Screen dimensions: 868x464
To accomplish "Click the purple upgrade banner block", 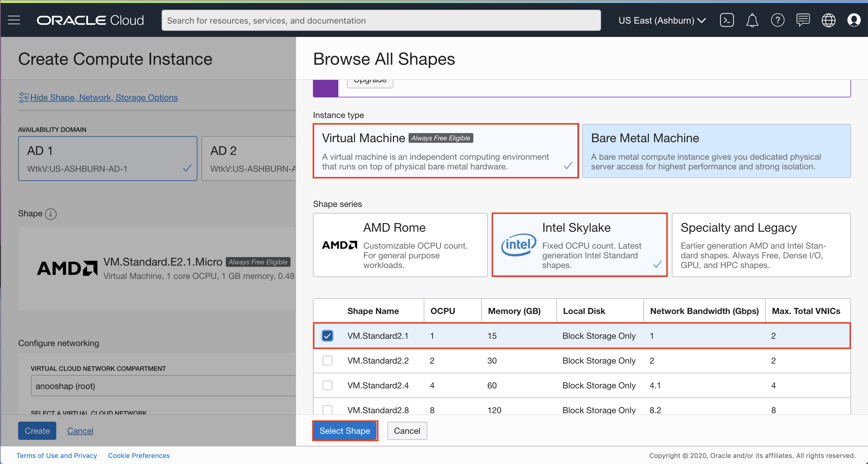I will click(326, 89).
